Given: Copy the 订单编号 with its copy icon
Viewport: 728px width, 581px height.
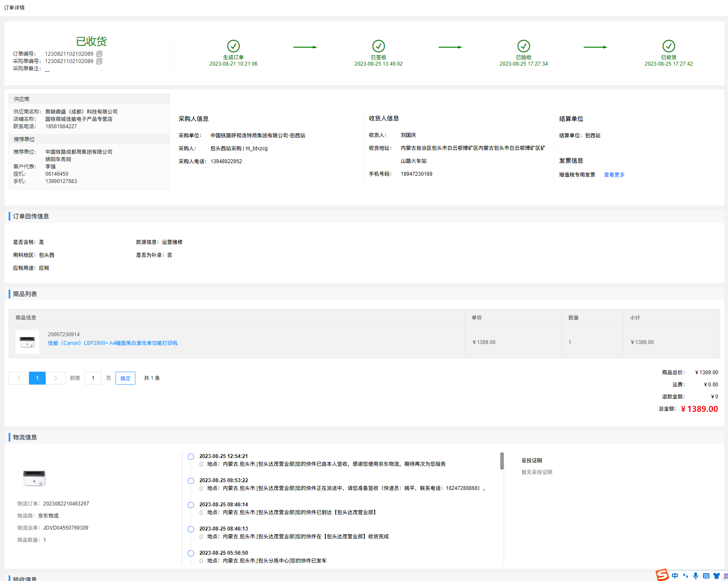Looking at the screenshot, I should click(99, 54).
